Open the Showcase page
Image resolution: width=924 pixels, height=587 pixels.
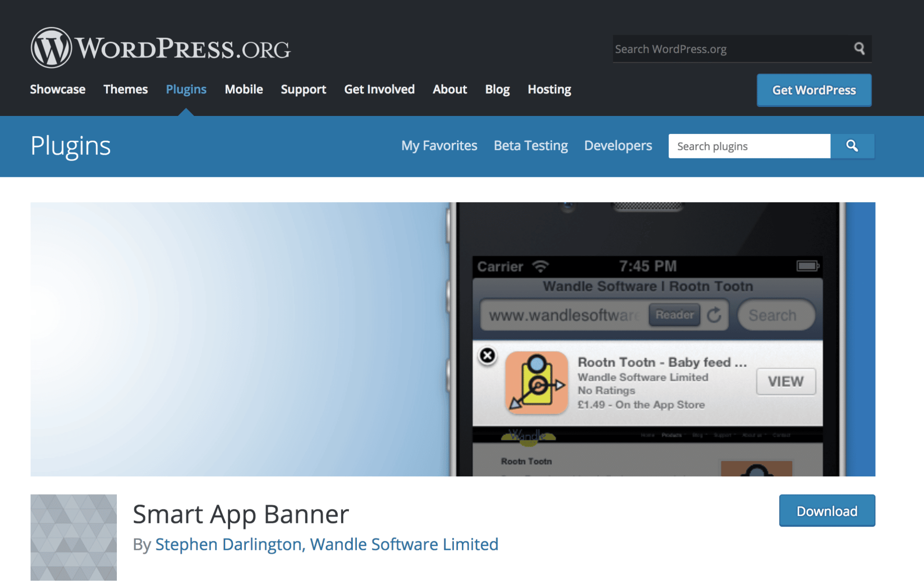(57, 89)
